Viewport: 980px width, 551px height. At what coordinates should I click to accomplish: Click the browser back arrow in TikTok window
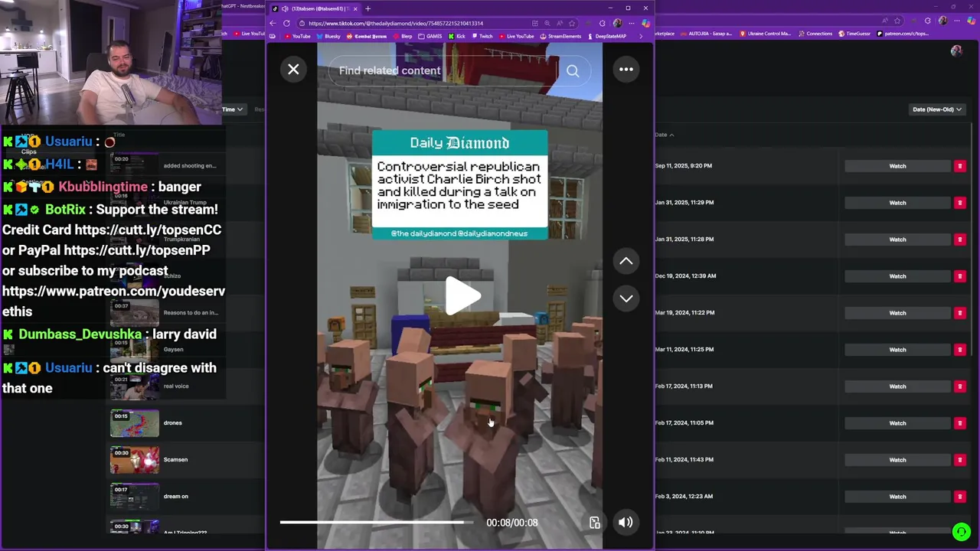pos(273,23)
